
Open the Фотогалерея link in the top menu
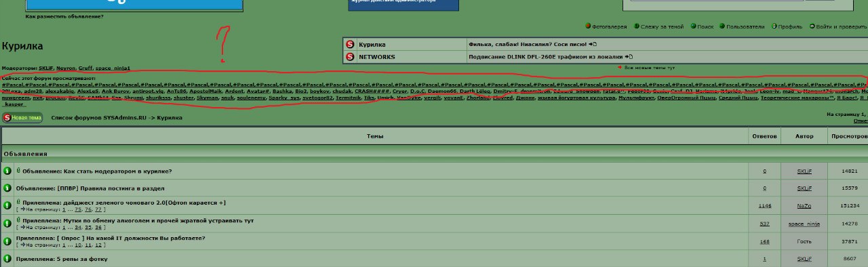point(610,26)
